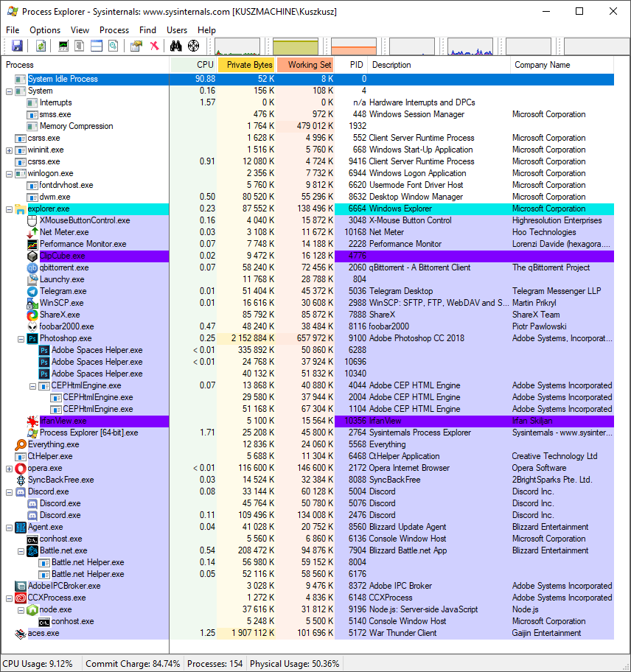Open the Options menu
Screen dimensions: 631x672
click(45, 30)
